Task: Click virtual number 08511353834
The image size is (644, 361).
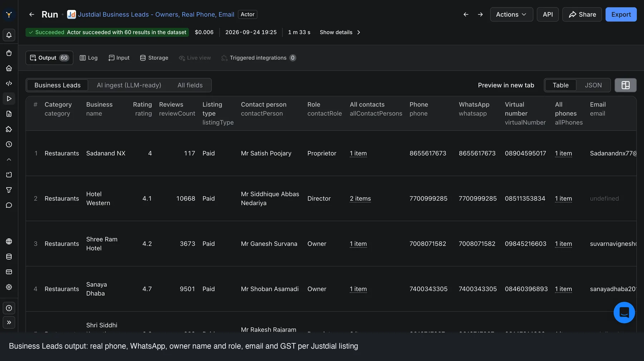Action: point(525,198)
